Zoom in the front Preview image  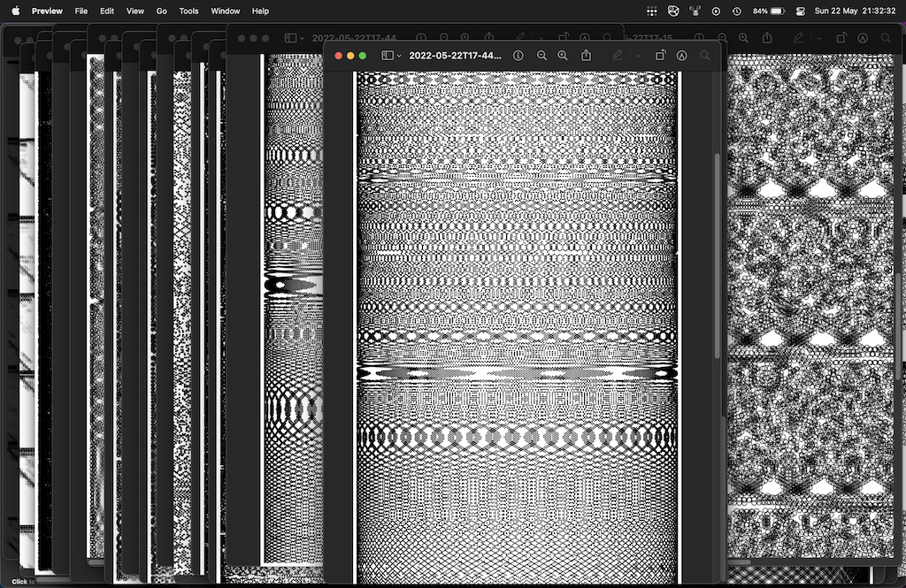coord(563,55)
